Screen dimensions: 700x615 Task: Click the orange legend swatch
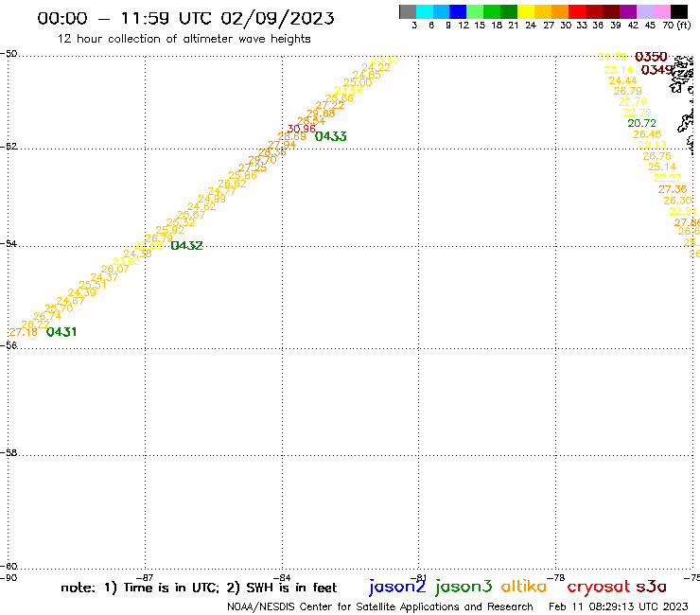559,11
